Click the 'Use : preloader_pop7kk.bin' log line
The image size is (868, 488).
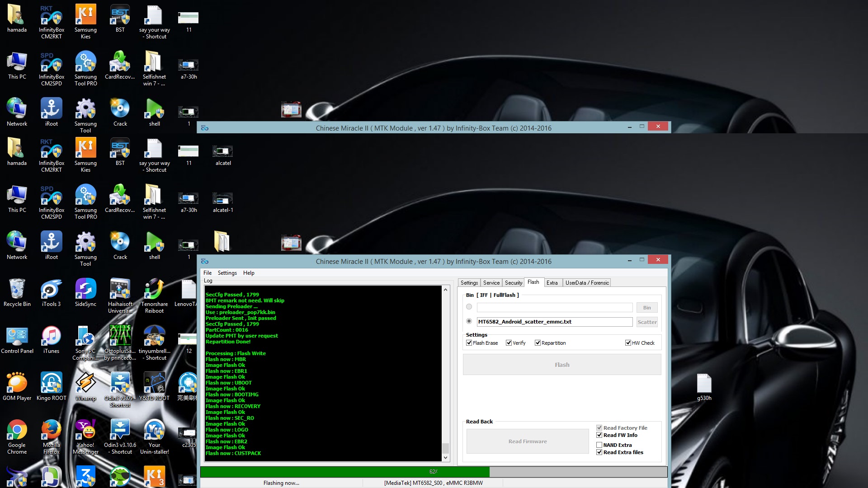[x=240, y=312]
